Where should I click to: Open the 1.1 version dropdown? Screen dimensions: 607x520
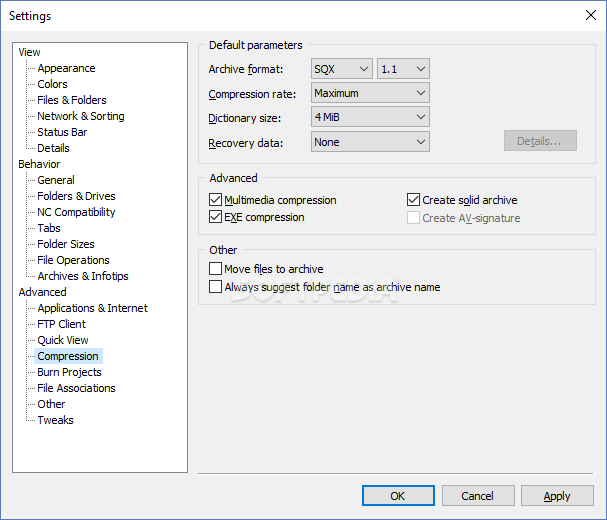pos(403,69)
